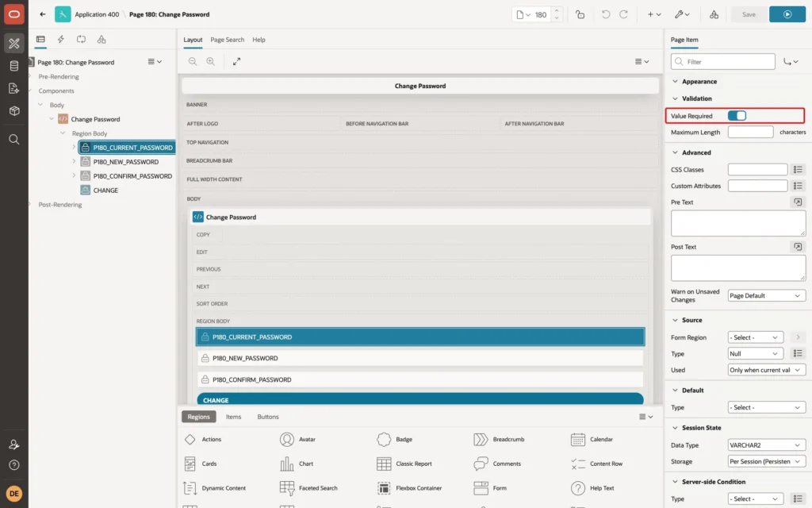Zoom in the layout view
The image size is (812, 508).
[211, 62]
